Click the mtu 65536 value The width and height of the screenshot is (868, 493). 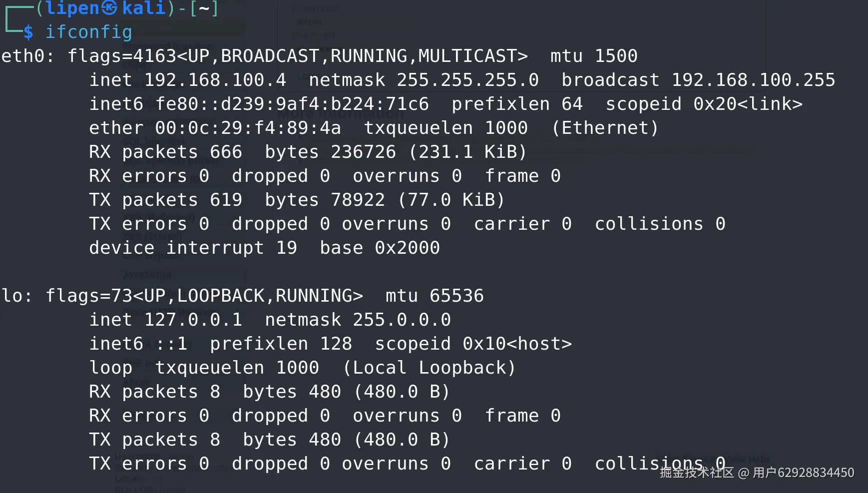(x=434, y=296)
